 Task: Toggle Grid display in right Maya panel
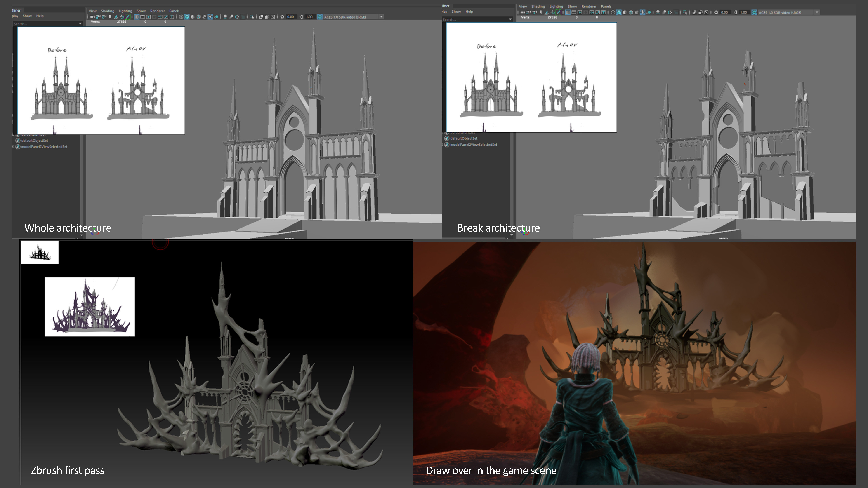tap(568, 12)
